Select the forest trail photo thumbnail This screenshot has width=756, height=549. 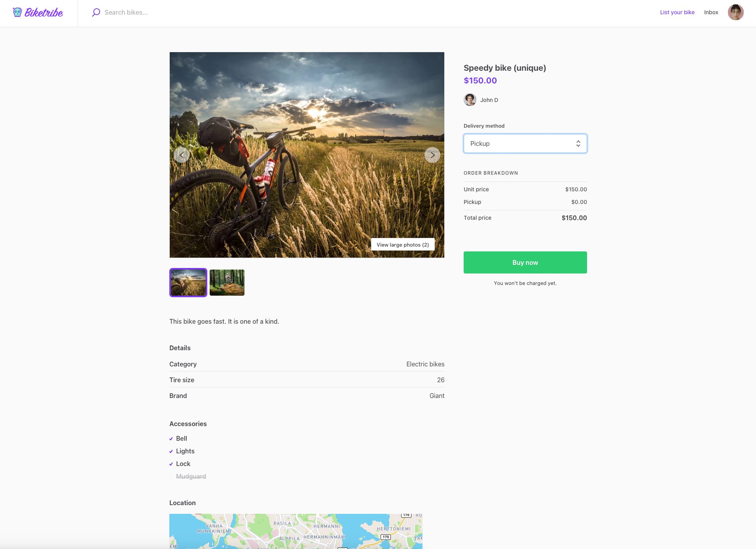pyautogui.click(x=227, y=283)
